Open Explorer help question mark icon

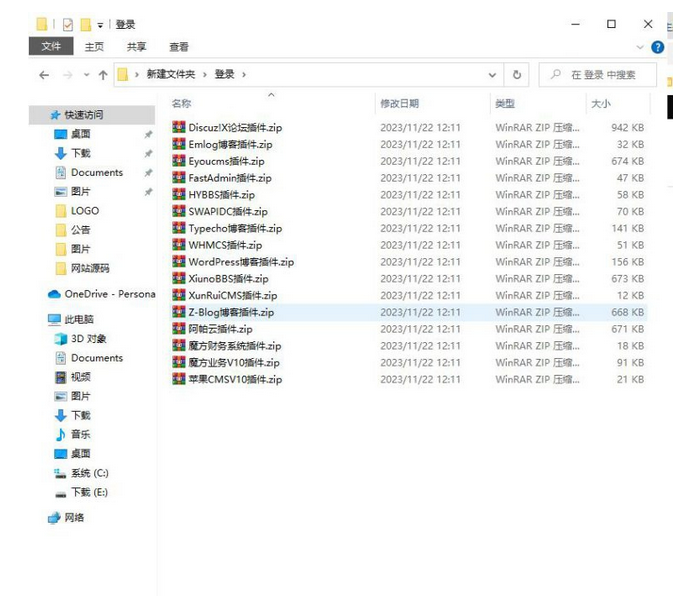(x=658, y=47)
